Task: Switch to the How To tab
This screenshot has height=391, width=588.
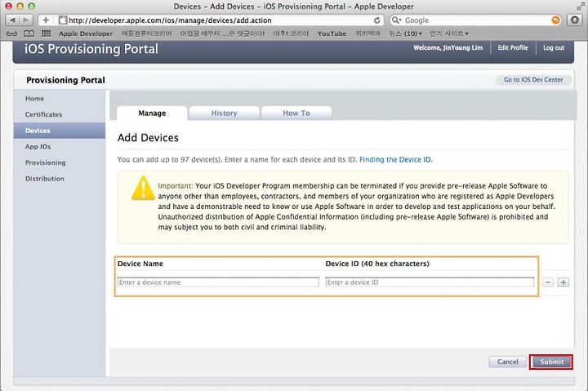Action: pyautogui.click(x=296, y=113)
